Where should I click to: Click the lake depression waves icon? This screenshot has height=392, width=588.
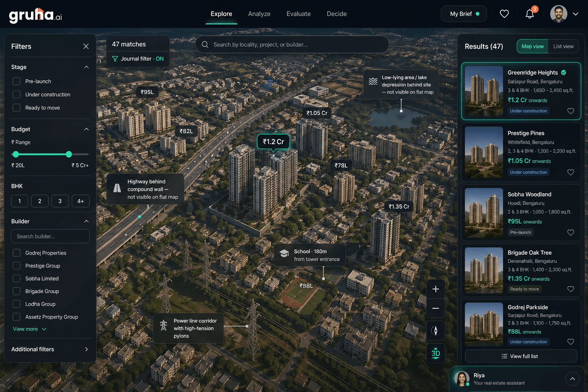tap(373, 82)
